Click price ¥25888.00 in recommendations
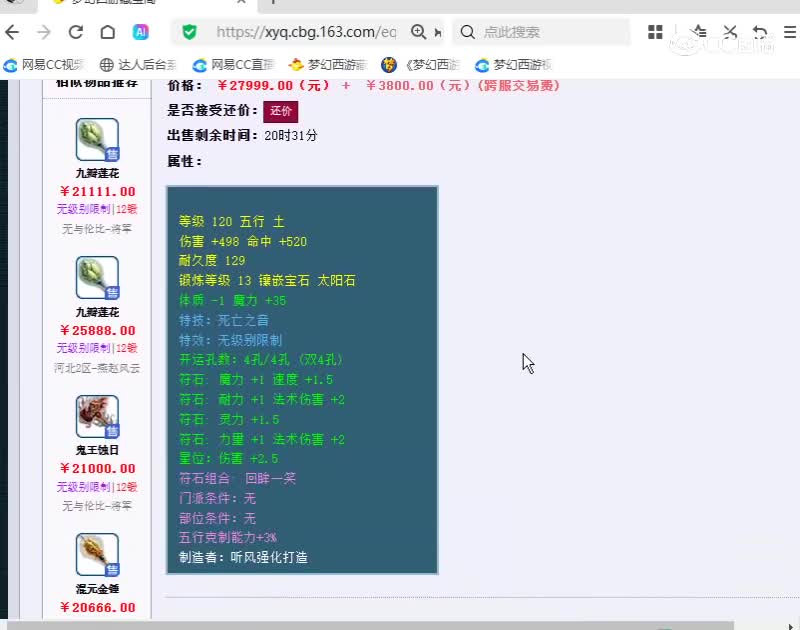The height and width of the screenshot is (630, 800). (97, 330)
